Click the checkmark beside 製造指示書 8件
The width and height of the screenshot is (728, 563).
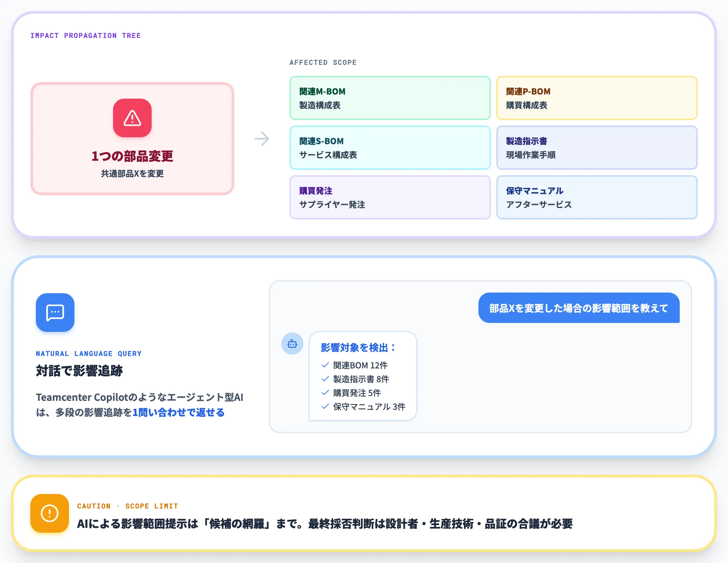(x=325, y=379)
